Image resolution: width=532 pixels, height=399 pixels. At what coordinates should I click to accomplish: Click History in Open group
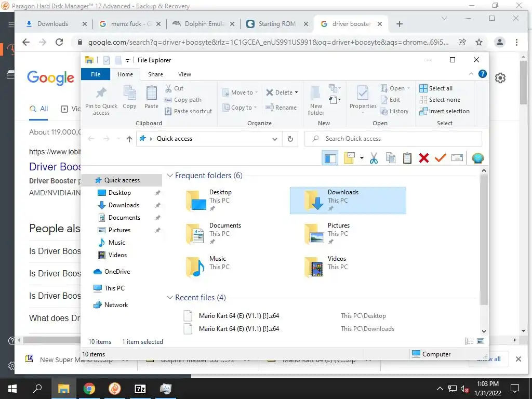coord(394,111)
